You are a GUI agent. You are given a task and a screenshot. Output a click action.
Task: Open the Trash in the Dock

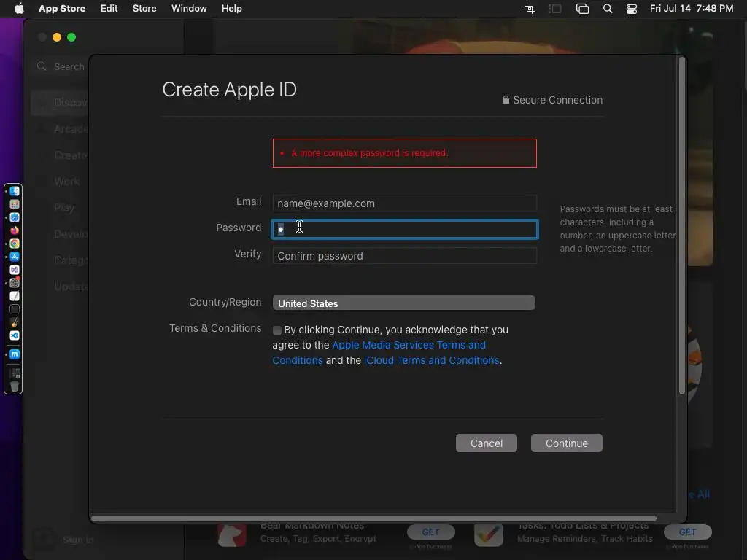pos(15,386)
